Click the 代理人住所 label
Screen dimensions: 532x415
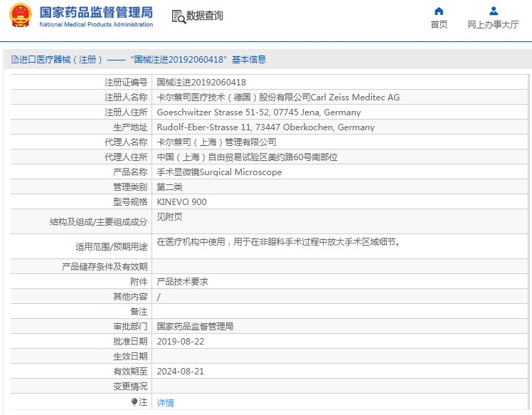click(126, 157)
